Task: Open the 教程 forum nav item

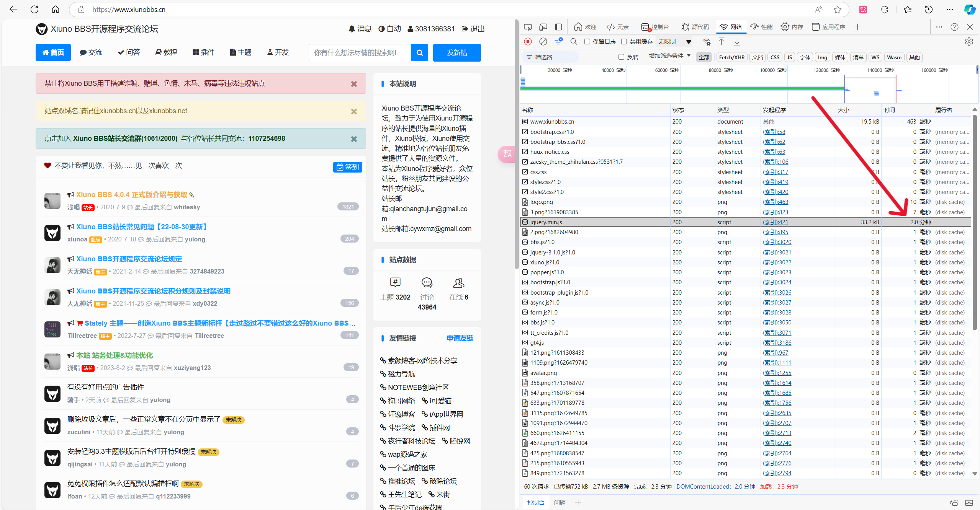Action: pos(166,52)
